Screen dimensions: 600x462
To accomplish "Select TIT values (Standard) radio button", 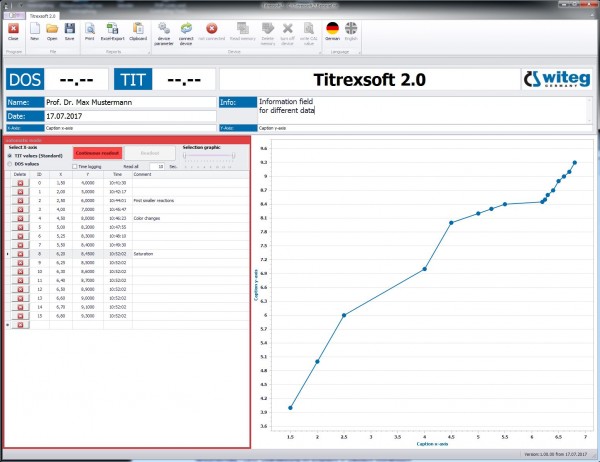I will point(10,156).
